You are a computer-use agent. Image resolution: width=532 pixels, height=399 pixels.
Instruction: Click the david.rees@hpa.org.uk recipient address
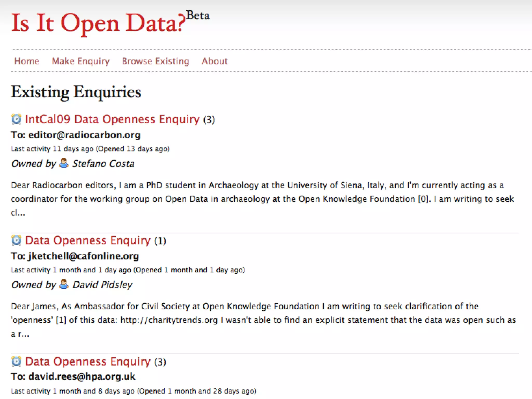coord(82,377)
